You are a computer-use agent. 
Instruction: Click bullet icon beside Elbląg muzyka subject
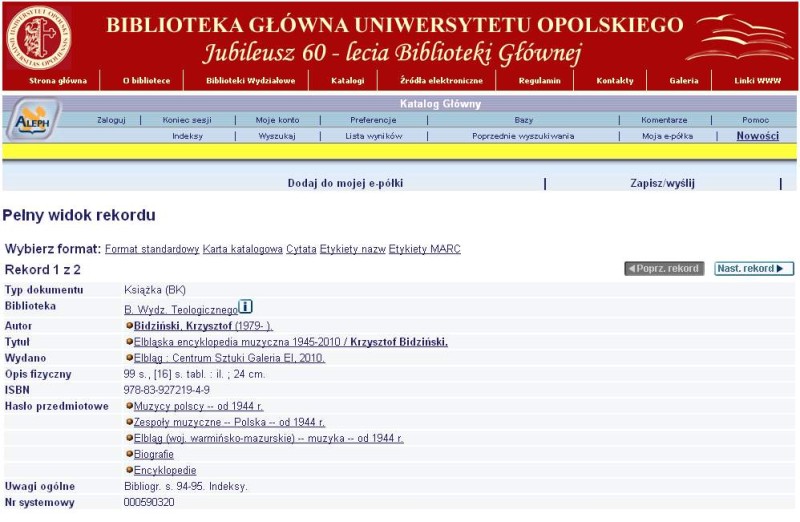pos(129,437)
